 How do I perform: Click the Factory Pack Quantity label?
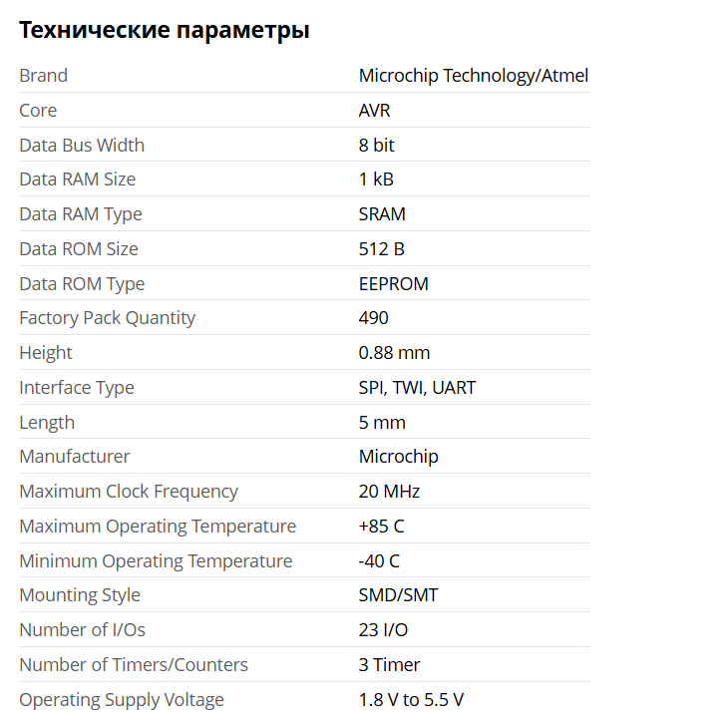coord(108,318)
